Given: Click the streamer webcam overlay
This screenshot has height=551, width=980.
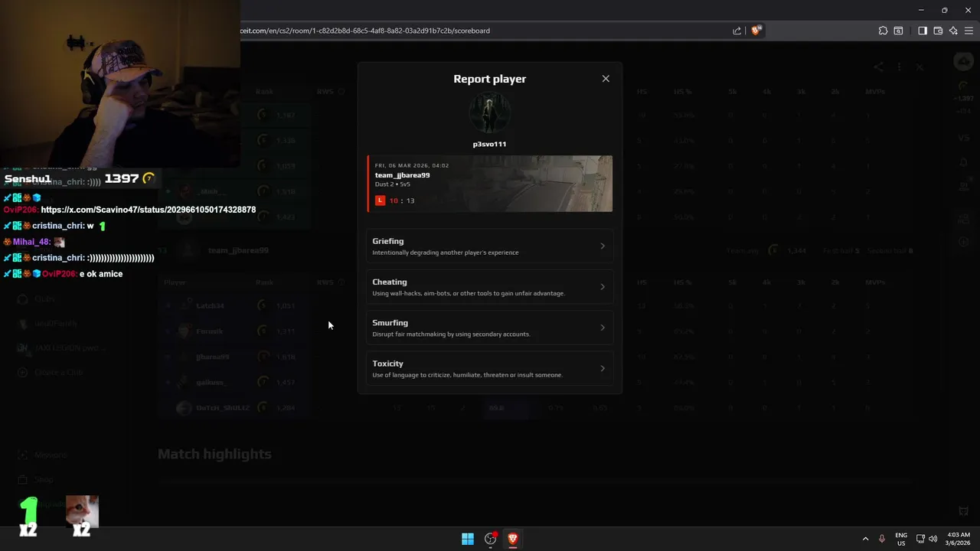Looking at the screenshot, I should [x=120, y=83].
